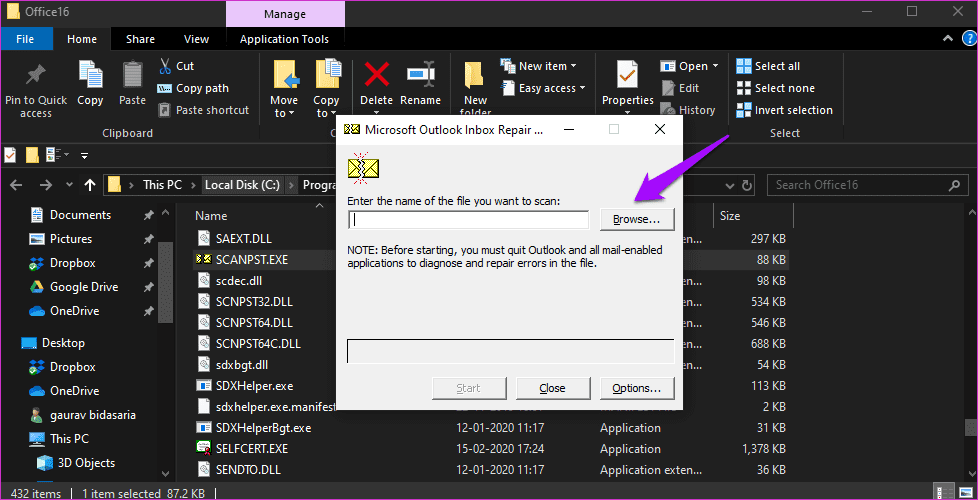Screen dimensions: 978x500
Task: Select the SDXHelper.exe file
Action: [x=254, y=385]
